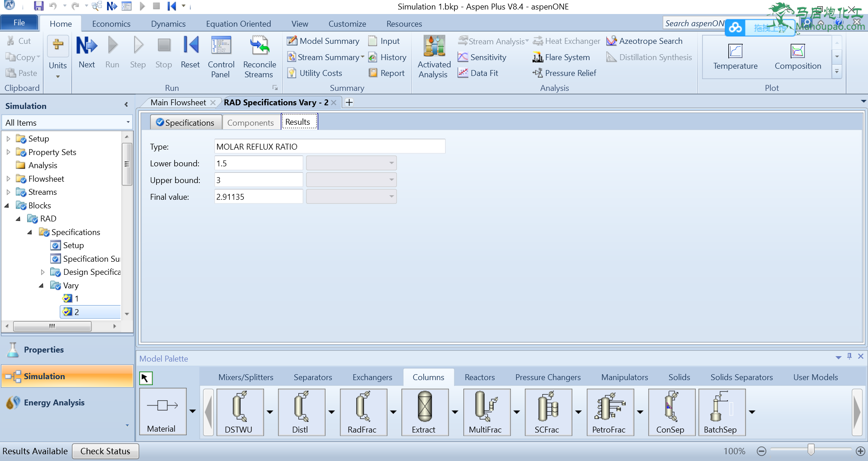
Task: Select the RadFrac column model
Action: [363, 412]
